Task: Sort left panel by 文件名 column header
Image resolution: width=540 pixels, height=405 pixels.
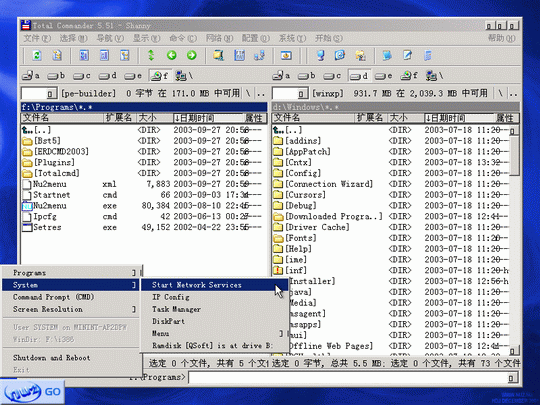Action: (62, 118)
